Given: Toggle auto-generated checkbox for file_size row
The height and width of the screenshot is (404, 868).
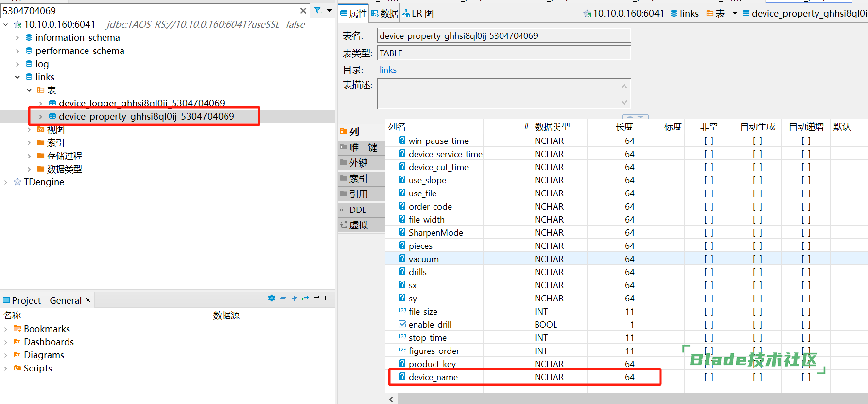Looking at the screenshot, I should (757, 312).
